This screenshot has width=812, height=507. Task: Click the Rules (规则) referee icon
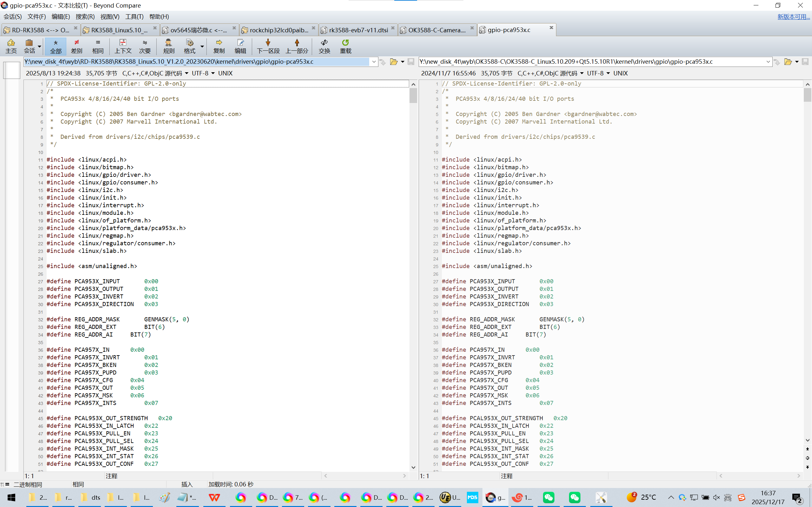(168, 46)
